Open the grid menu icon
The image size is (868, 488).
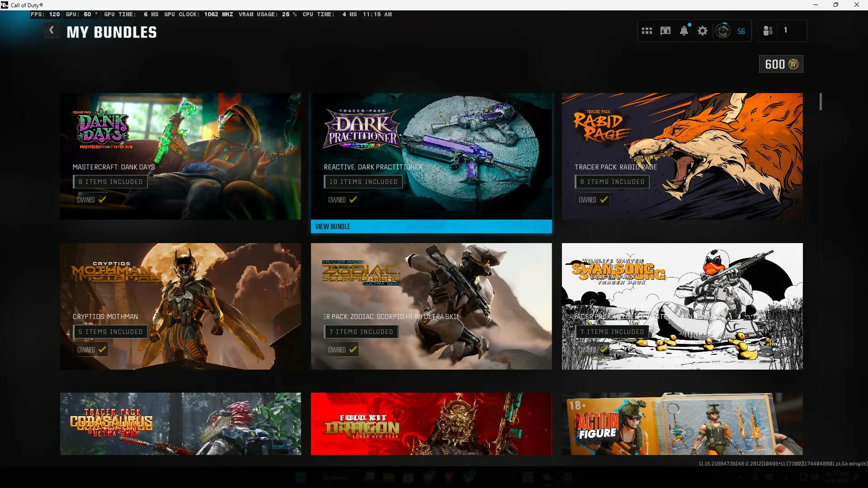[x=647, y=31]
